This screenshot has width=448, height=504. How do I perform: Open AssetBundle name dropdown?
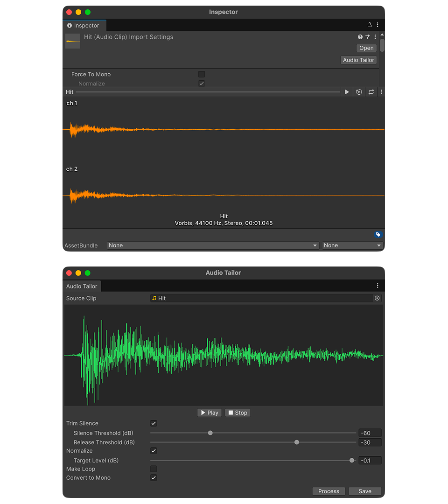tap(213, 245)
